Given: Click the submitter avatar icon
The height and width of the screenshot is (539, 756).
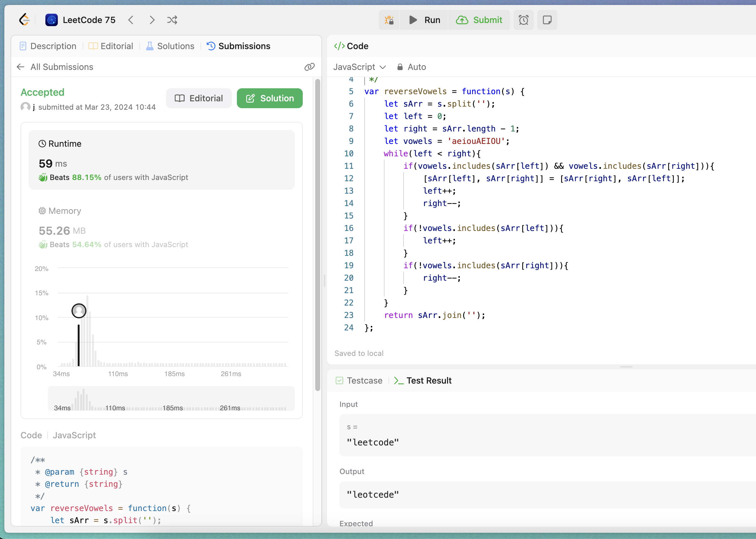Looking at the screenshot, I should point(25,107).
